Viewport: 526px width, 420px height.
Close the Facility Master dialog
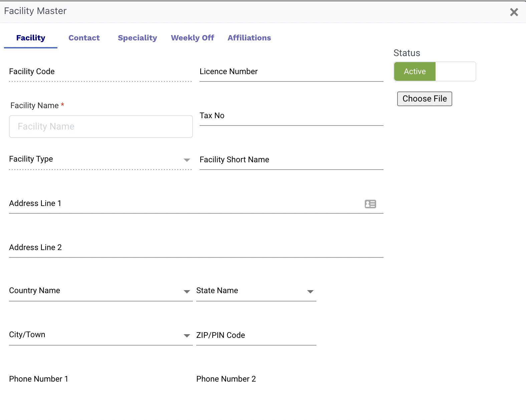[x=514, y=12]
